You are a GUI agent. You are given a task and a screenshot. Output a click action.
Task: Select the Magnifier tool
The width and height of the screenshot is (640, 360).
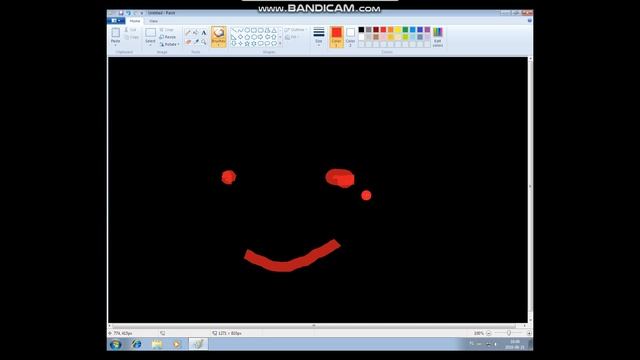(203, 42)
